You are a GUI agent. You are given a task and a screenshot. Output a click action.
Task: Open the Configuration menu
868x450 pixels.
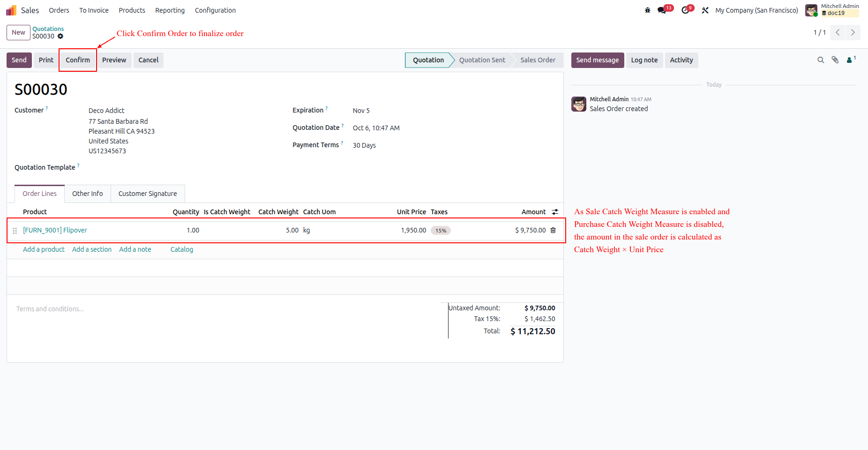215,10
